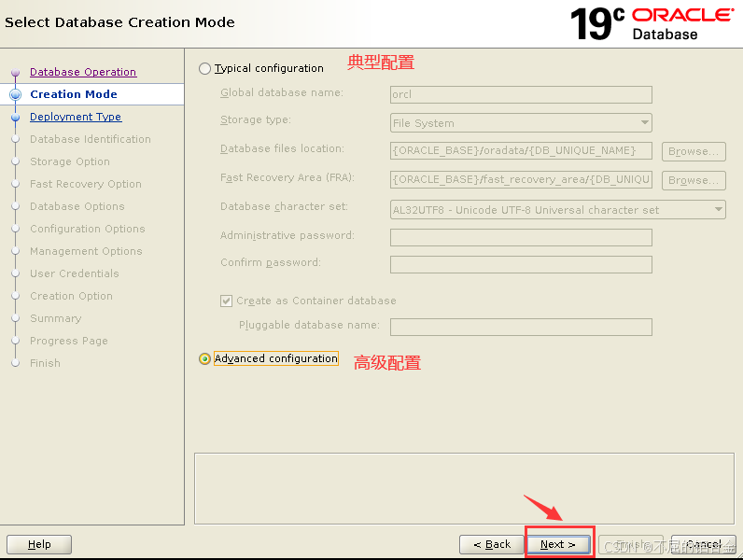The image size is (743, 560).
Task: Click the Finish step label in sidebar
Action: pos(45,363)
